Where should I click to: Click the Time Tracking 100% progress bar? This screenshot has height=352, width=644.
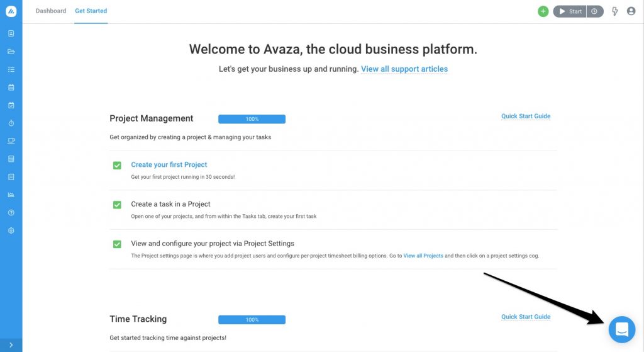(x=252, y=320)
